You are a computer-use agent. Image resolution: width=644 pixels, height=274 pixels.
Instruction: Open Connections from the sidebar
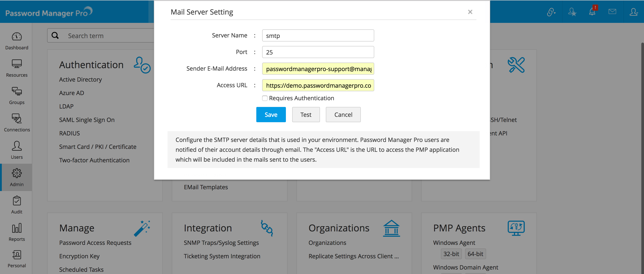[17, 123]
